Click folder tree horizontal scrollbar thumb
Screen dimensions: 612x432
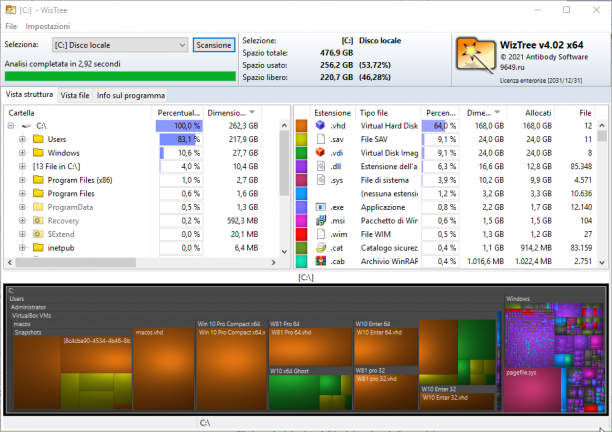[x=76, y=262]
